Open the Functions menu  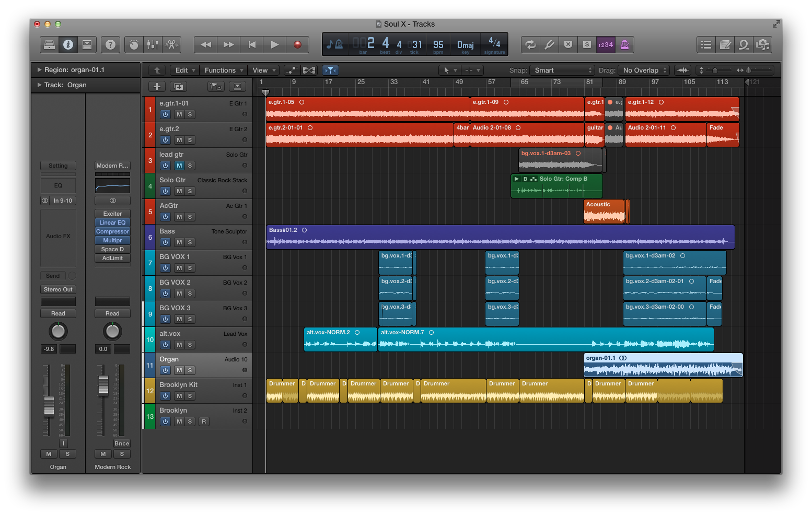pos(224,70)
